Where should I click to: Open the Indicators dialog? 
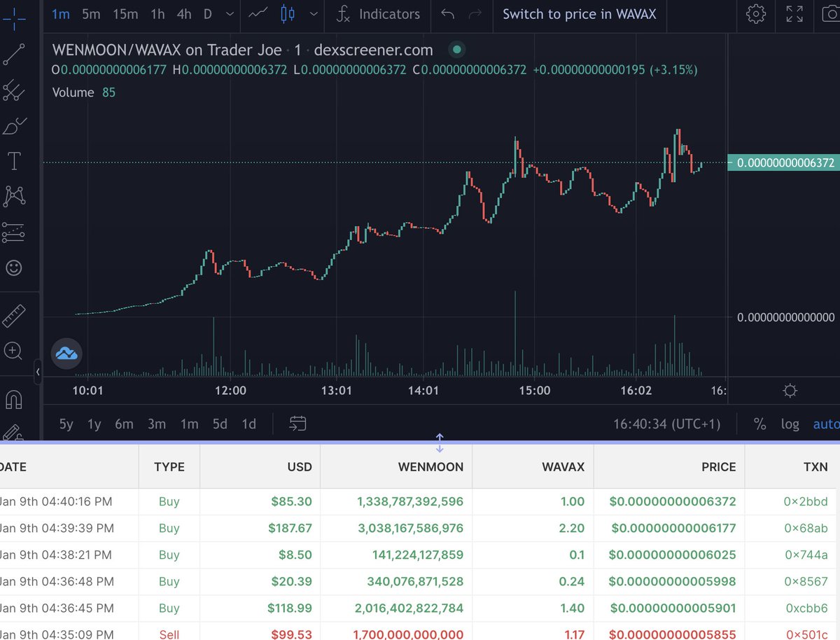click(x=379, y=14)
